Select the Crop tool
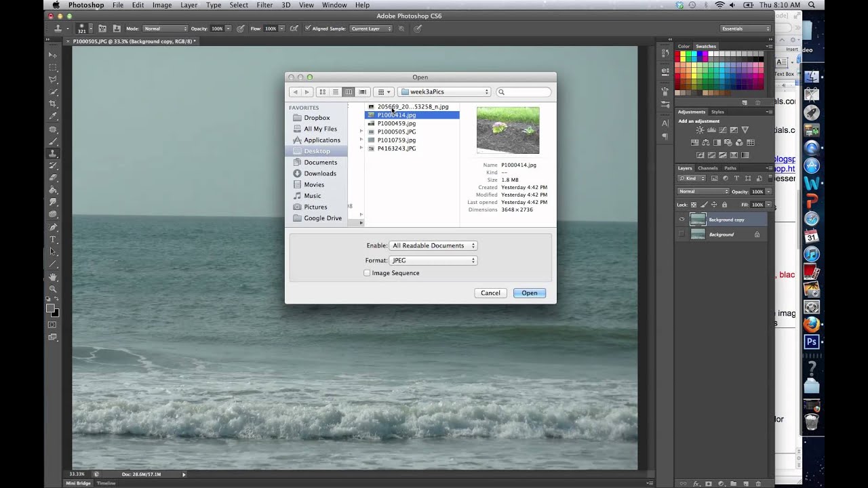Viewport: 868px width, 488px height. pos(53,104)
